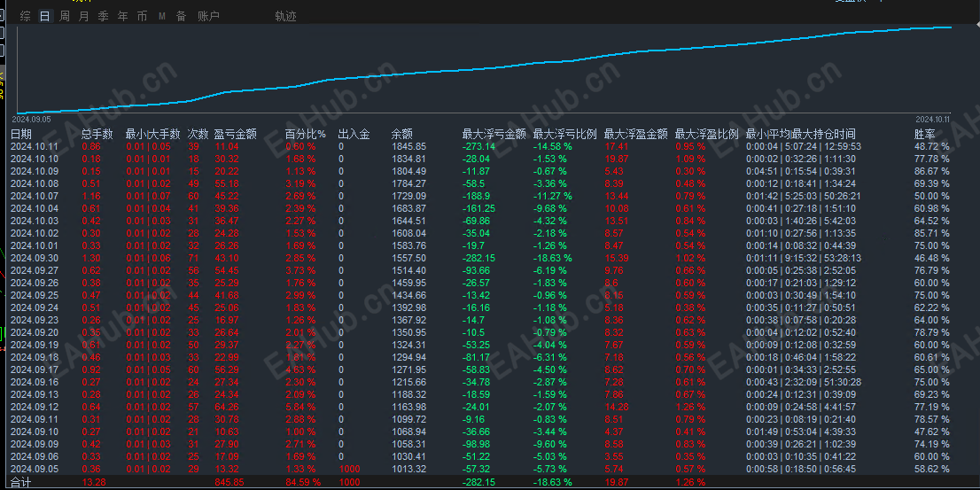980x490 pixels.
Task: Switch to the 综 summary tab
Action: (x=25, y=16)
